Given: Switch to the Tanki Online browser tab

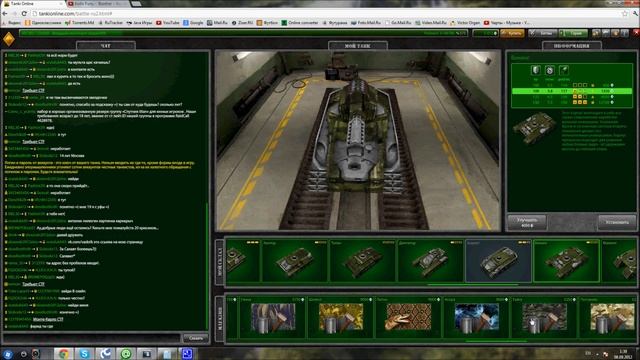Looking at the screenshot, I should 33,4.
